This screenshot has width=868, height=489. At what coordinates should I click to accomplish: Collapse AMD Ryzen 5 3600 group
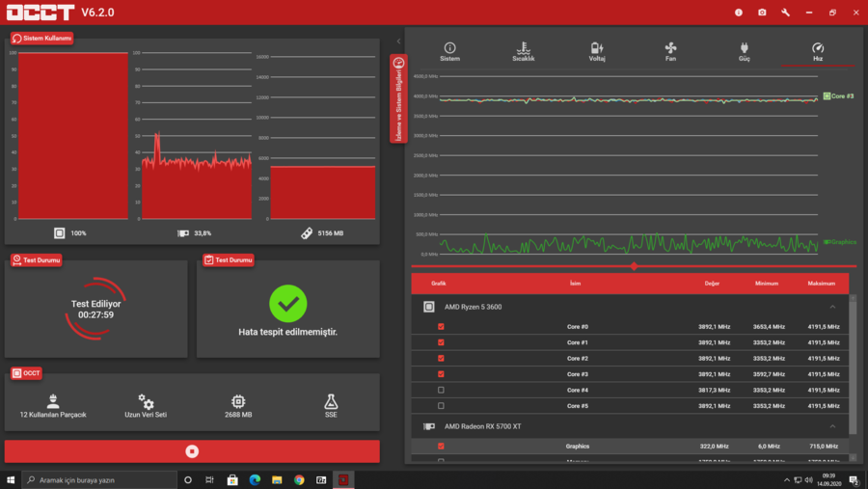click(x=832, y=307)
